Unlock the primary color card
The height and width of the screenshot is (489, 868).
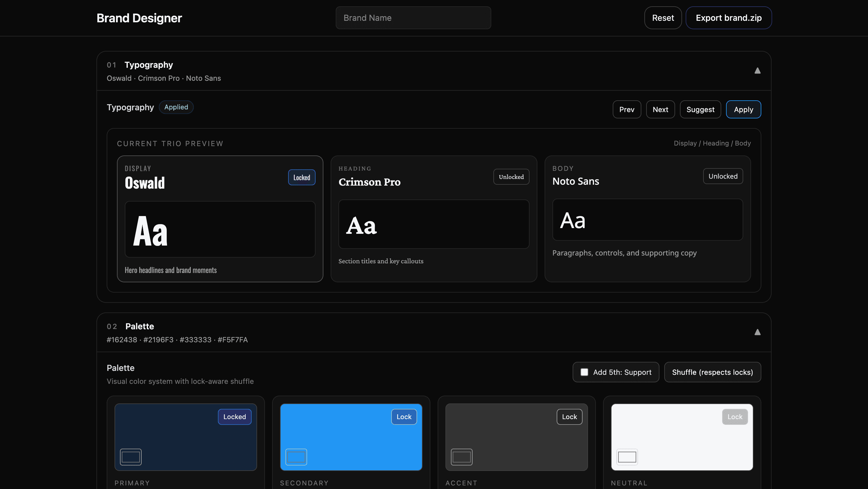[234, 417]
